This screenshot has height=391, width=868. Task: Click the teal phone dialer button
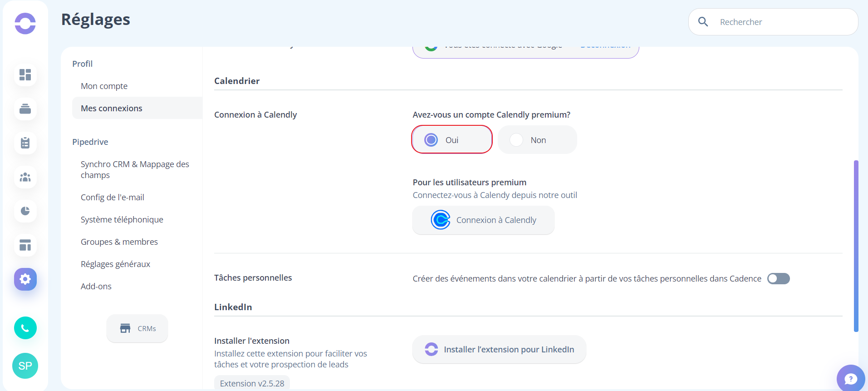click(25, 328)
